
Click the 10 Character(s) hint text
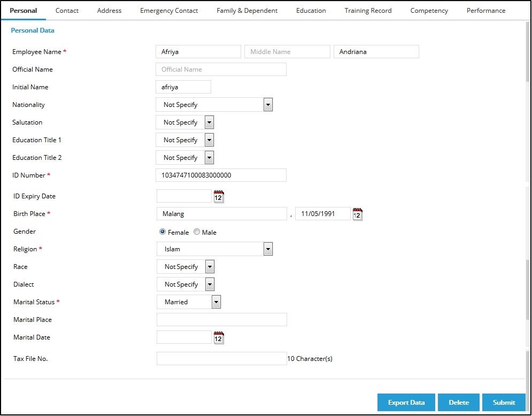point(310,359)
